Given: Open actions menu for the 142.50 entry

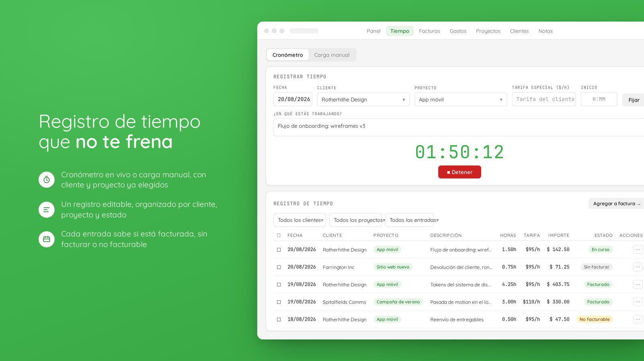Looking at the screenshot, I should [x=638, y=250].
